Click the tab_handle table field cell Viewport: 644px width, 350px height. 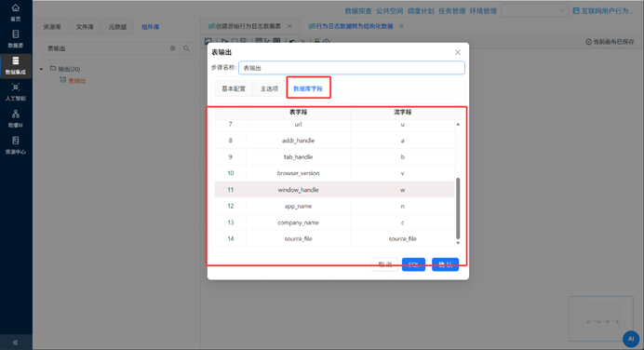(298, 157)
